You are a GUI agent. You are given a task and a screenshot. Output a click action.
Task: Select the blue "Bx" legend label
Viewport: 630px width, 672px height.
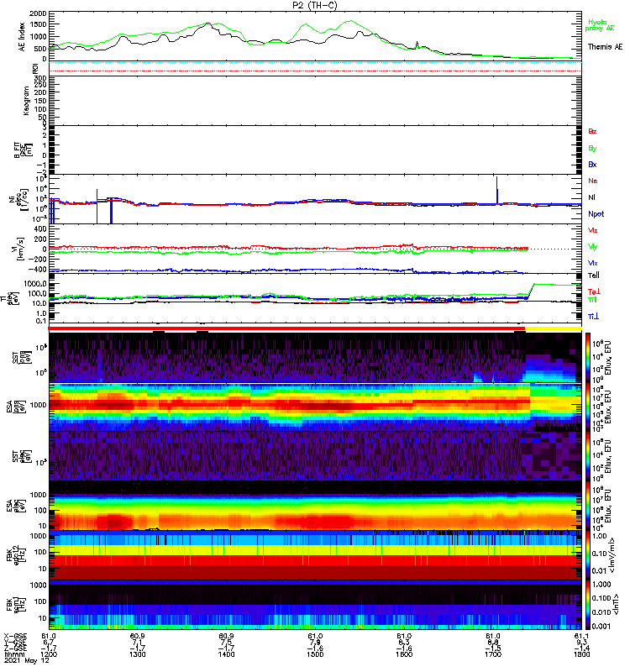pos(592,164)
